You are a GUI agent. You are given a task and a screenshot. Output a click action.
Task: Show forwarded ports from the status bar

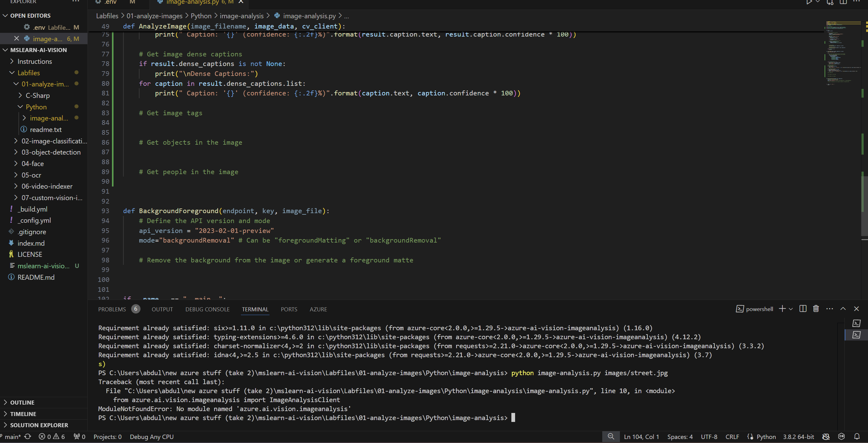tap(79, 436)
